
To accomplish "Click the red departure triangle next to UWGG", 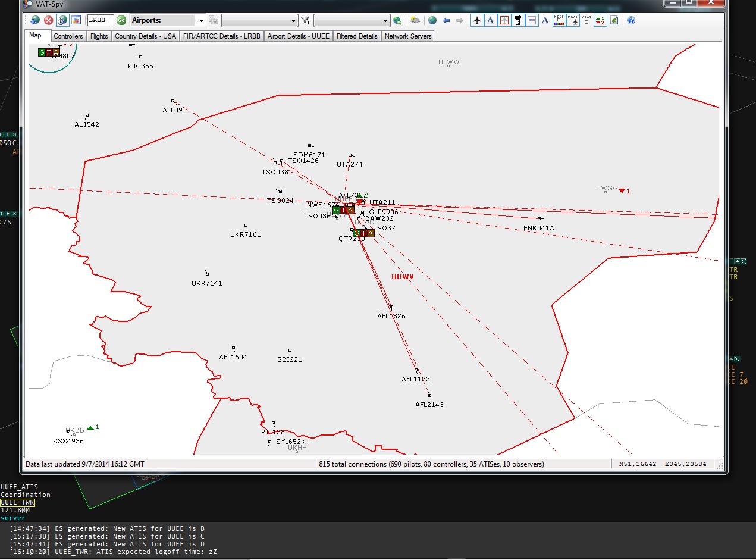I will tap(622, 190).
